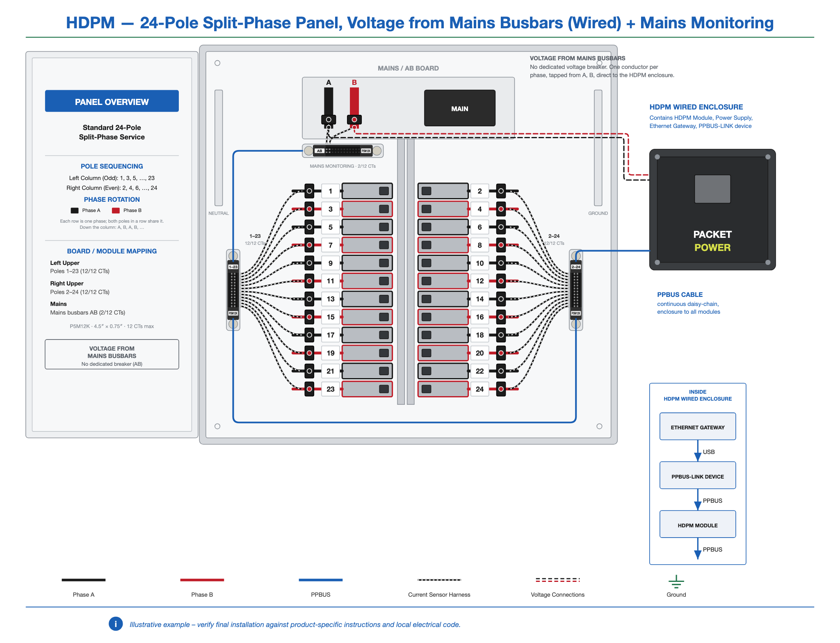Click the NEUTRAL bar label

(x=219, y=213)
